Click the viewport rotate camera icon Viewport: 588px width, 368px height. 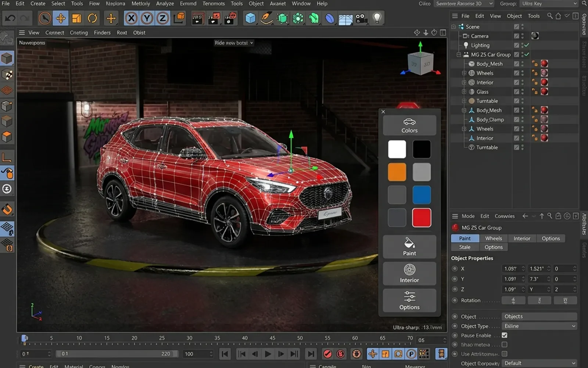[434, 32]
